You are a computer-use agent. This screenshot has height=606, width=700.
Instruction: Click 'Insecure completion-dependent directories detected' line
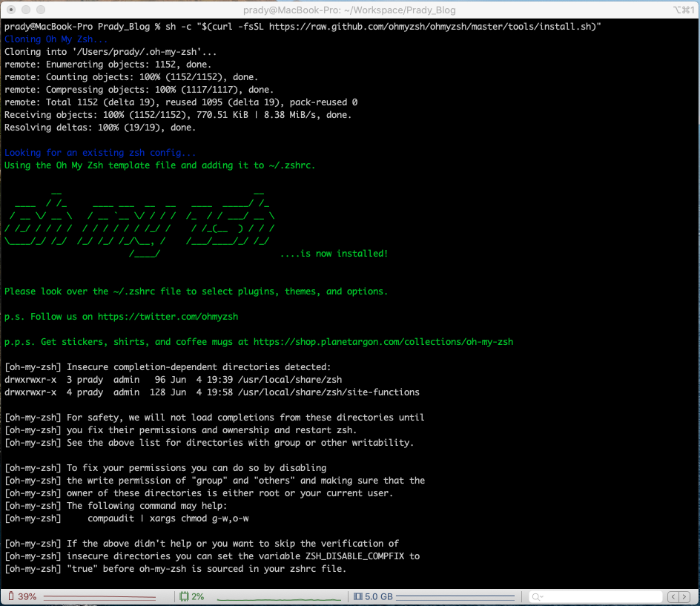coord(168,367)
